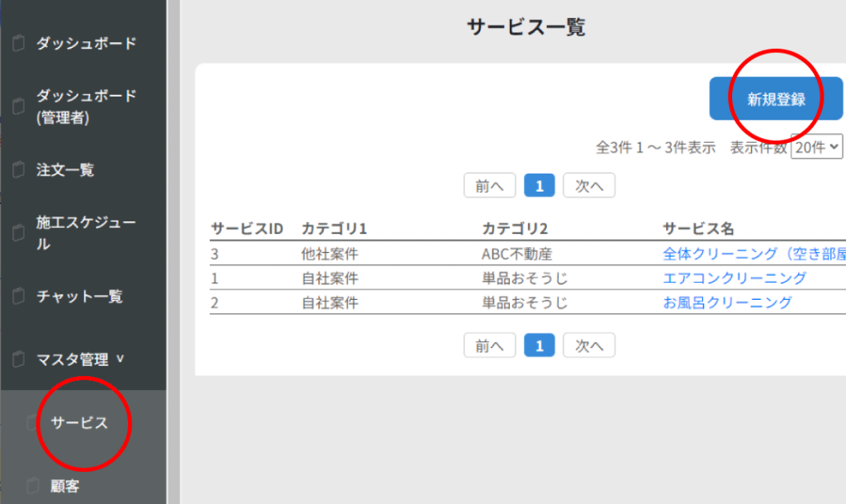Click the top 次へ pagination button

tap(589, 186)
